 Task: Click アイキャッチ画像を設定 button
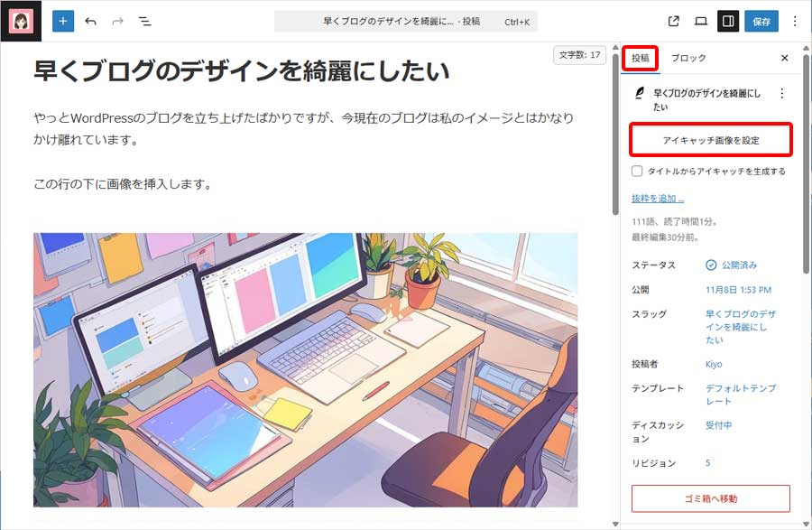pyautogui.click(x=711, y=140)
